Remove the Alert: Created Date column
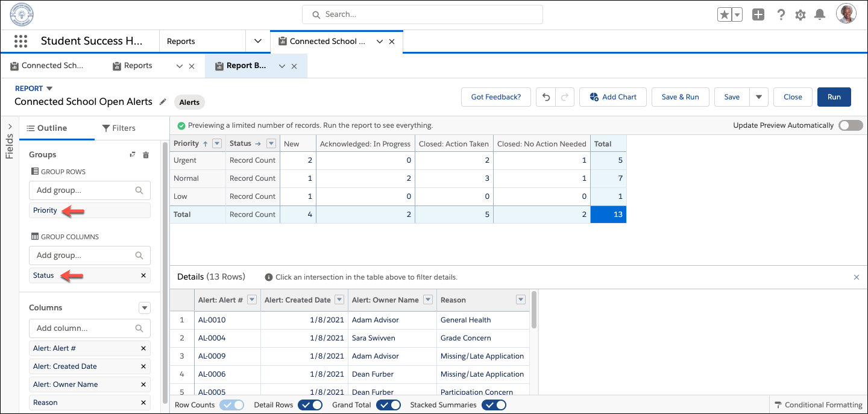The height and width of the screenshot is (414, 868). (x=143, y=366)
